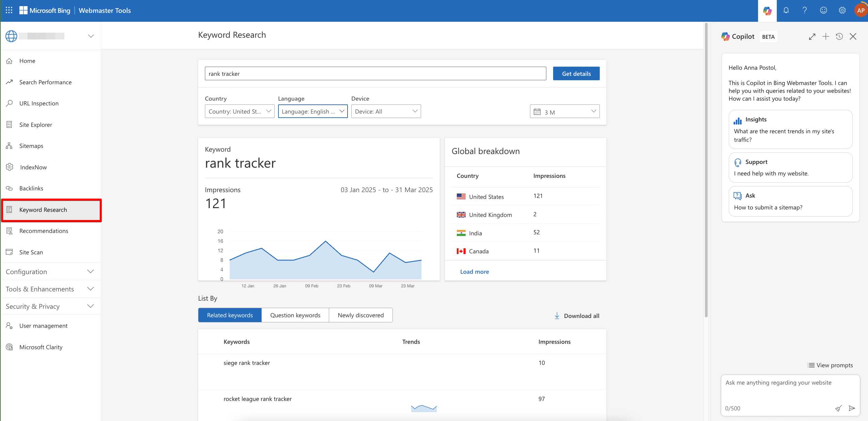Start a new Copilot chat
The height and width of the screenshot is (421, 868).
point(825,37)
